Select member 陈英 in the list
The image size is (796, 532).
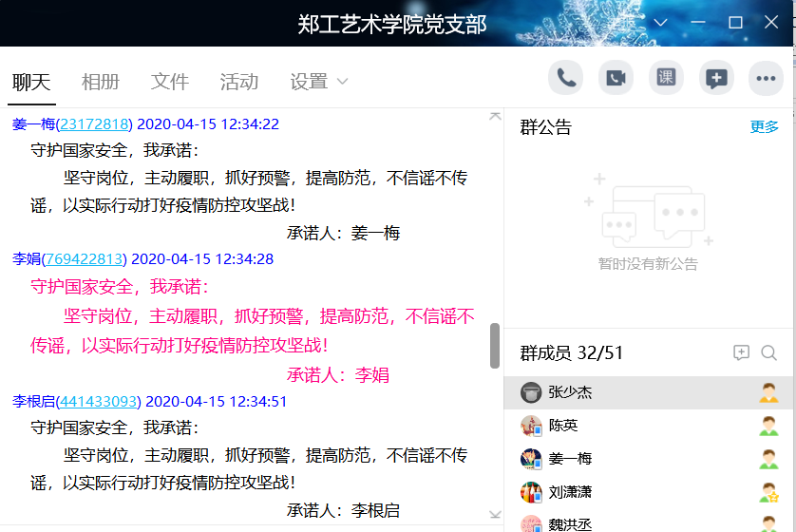[x=563, y=426]
